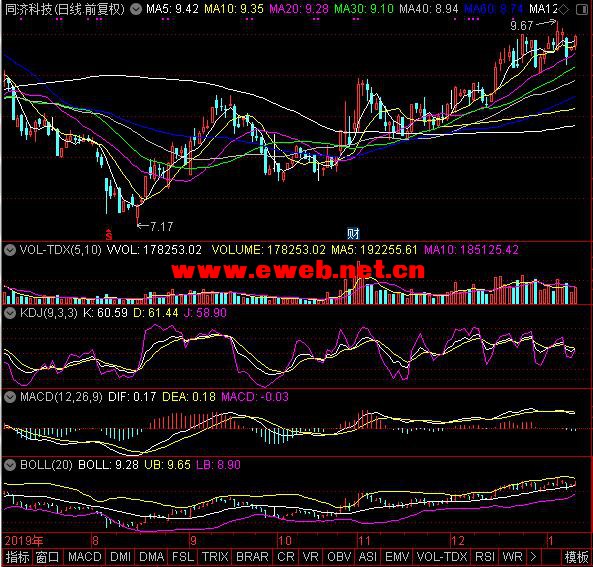Click the DEA: 0.18 value
This screenshot has height=567, width=593.
pyautogui.click(x=189, y=397)
